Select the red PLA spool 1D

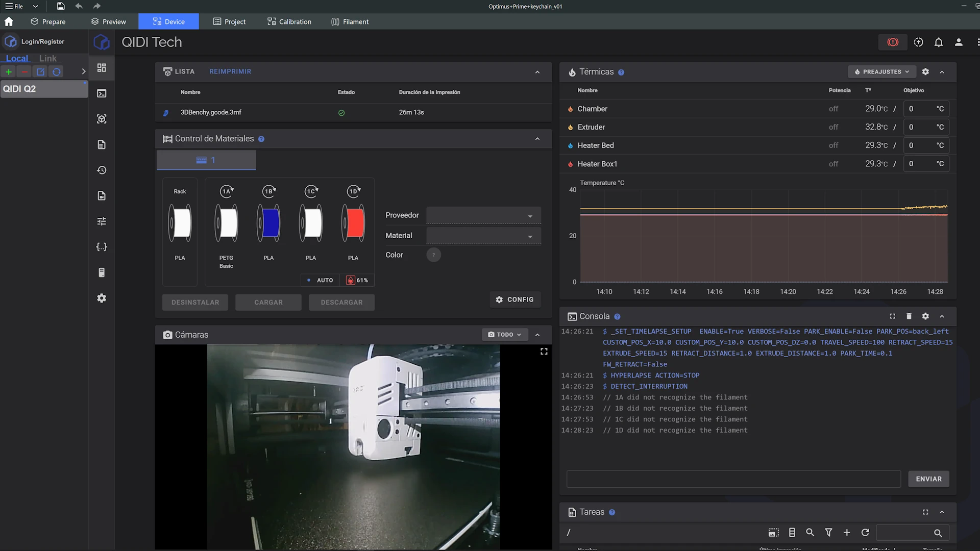(x=353, y=223)
